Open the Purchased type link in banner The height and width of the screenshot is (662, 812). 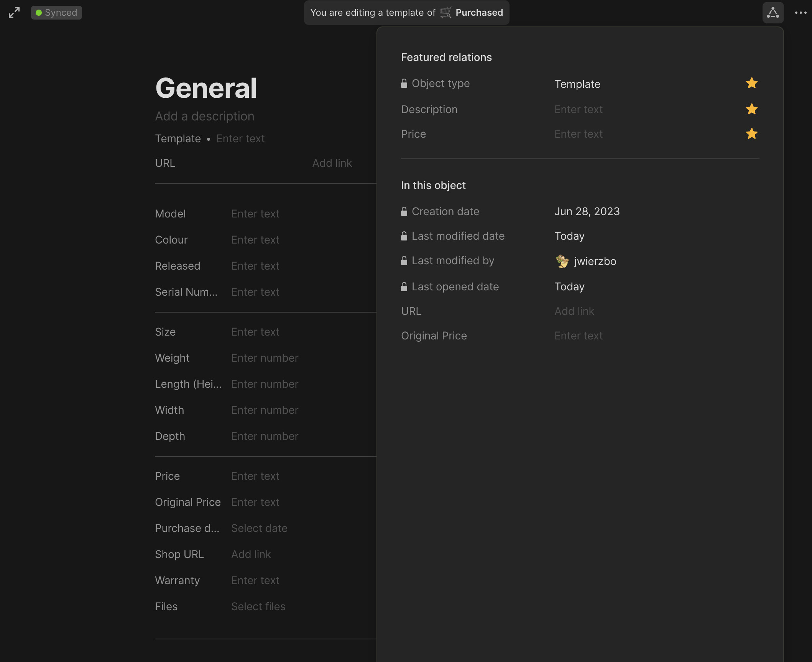pos(479,13)
